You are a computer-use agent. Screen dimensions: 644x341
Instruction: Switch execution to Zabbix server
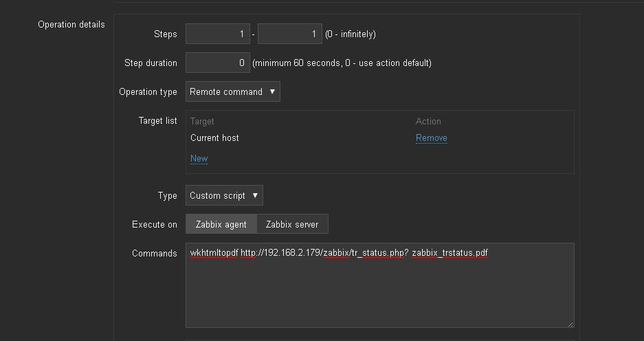292,224
